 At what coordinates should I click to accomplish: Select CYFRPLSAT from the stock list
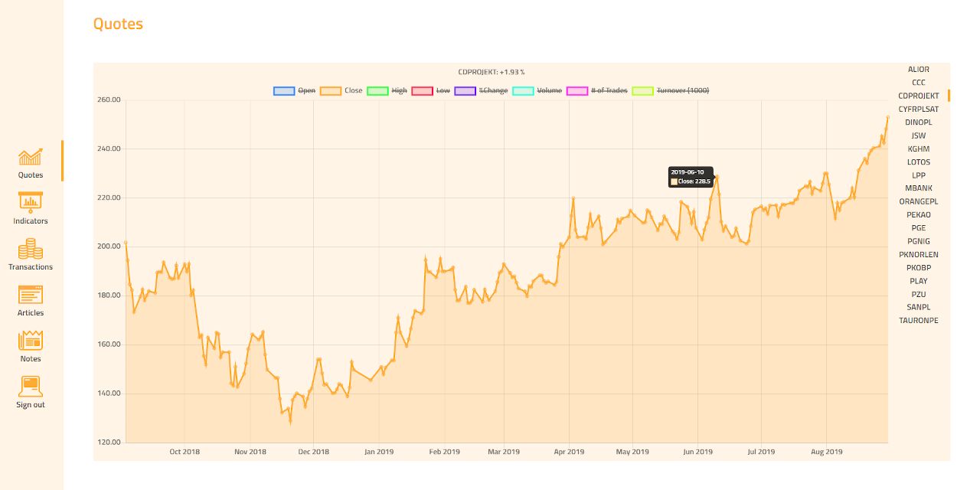(x=919, y=109)
